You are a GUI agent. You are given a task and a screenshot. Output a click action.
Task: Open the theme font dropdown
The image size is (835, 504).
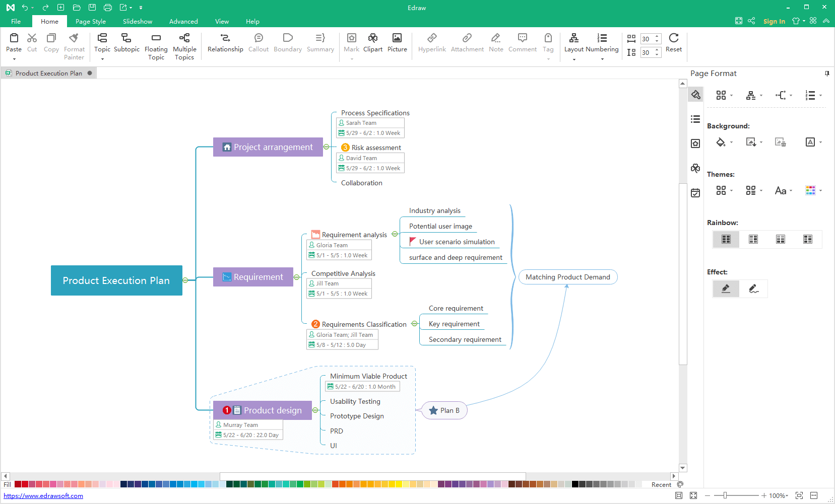(x=783, y=191)
